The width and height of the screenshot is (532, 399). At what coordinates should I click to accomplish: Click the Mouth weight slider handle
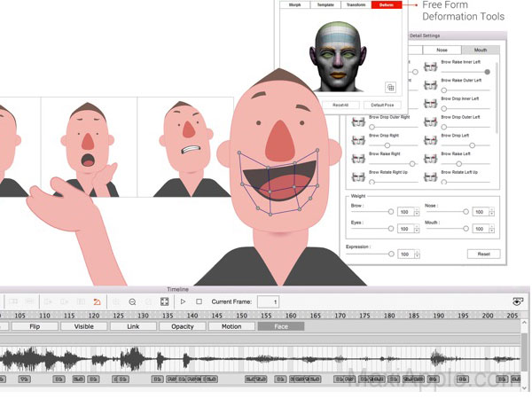pos(465,229)
